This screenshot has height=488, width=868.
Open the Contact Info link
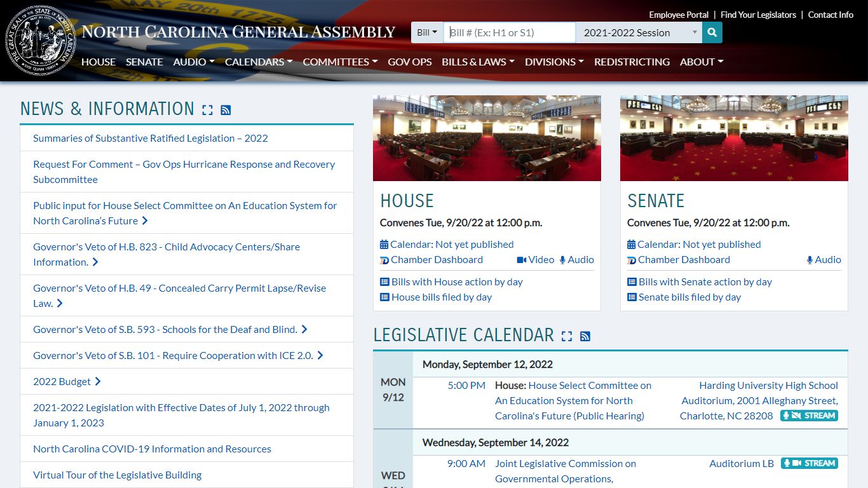[831, 15]
